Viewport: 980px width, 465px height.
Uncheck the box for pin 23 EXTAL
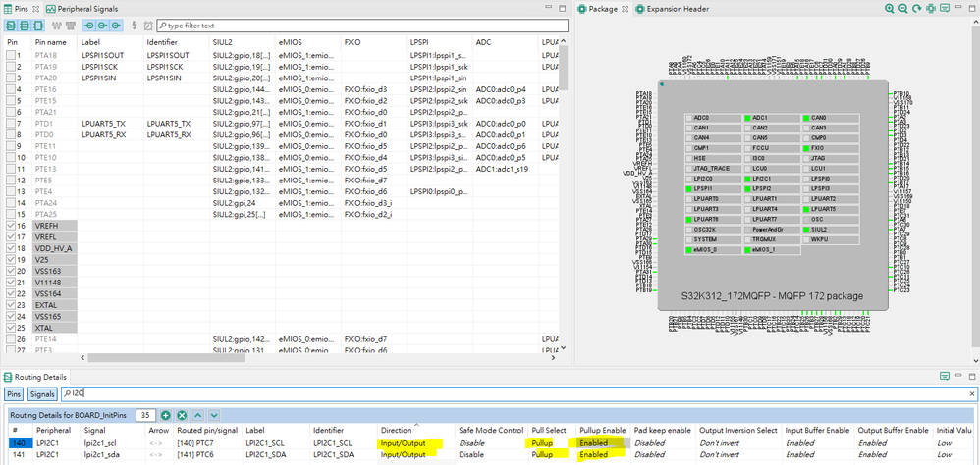pos(11,304)
